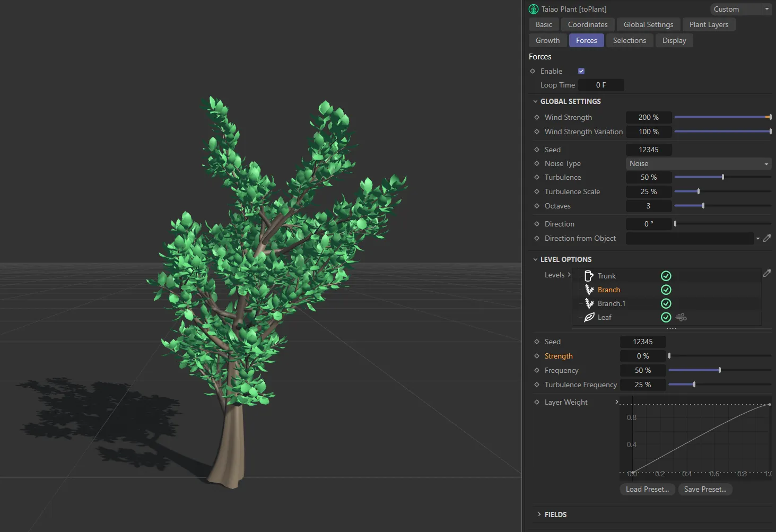Select the Branch.1 twig icon
The height and width of the screenshot is (532, 776).
click(590, 303)
